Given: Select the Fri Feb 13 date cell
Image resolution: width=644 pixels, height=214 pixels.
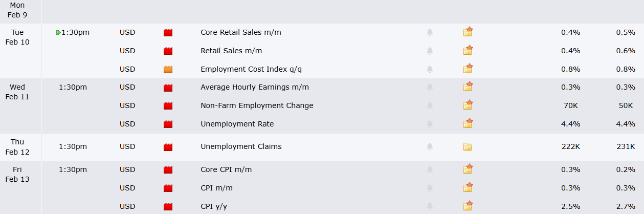Looking at the screenshot, I should (17, 174).
